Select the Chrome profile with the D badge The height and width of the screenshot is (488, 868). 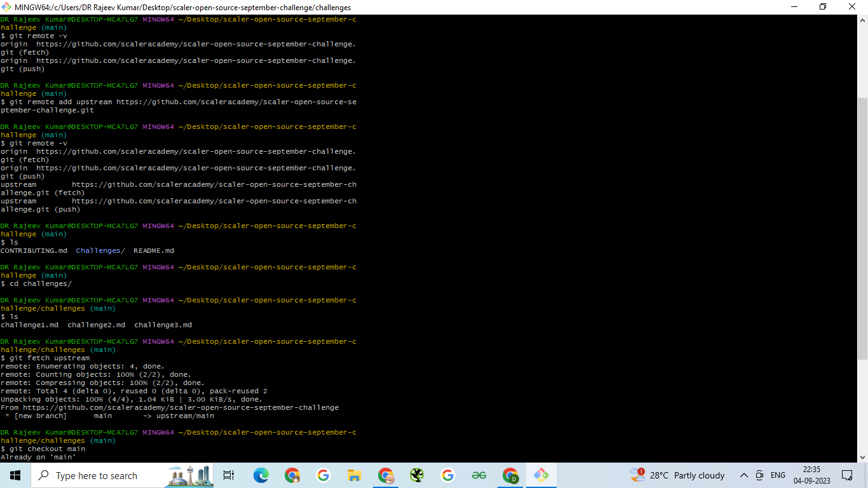click(x=510, y=475)
